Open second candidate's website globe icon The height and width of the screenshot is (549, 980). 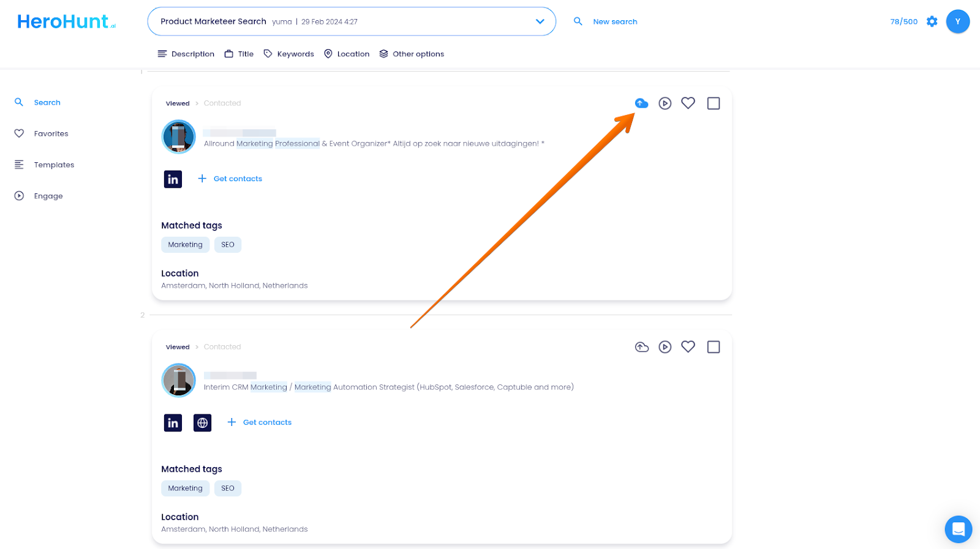pyautogui.click(x=202, y=423)
